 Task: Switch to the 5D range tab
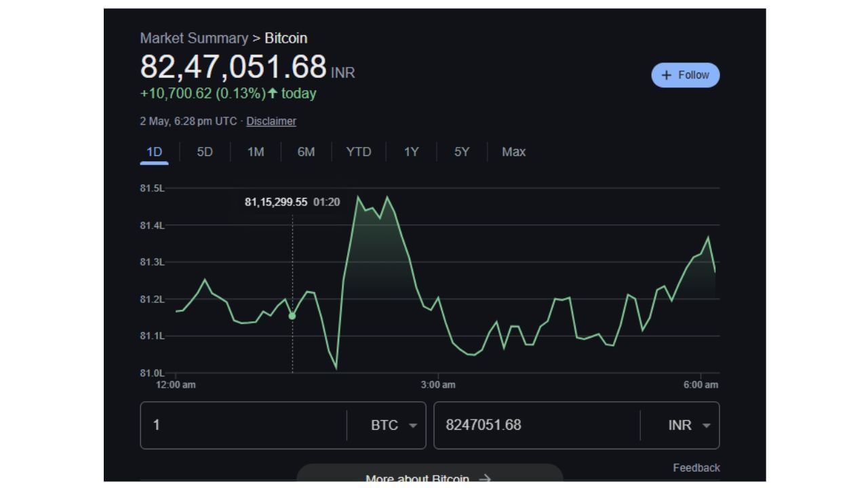205,152
